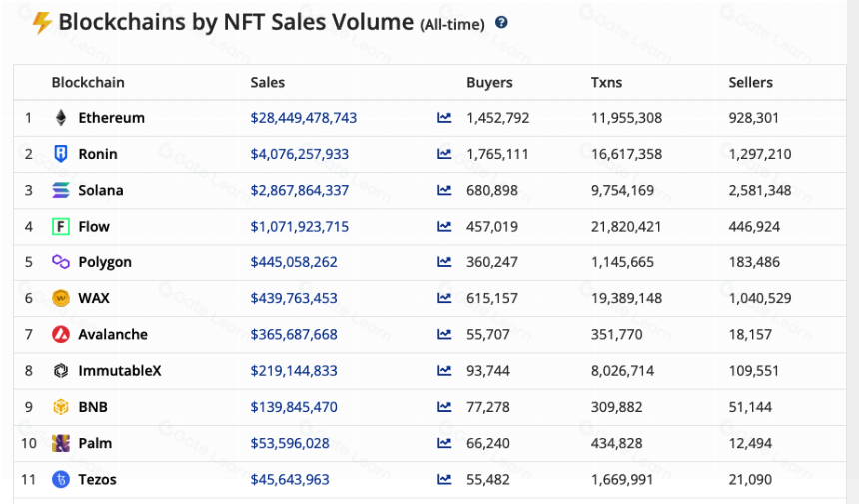Select the Tezos blockchain name
Viewport: 859px width, 504px height.
coord(97,479)
